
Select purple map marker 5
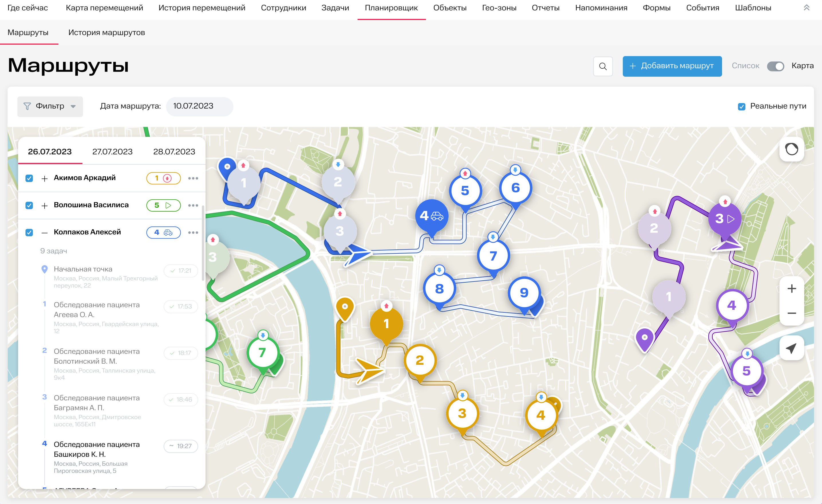click(747, 371)
